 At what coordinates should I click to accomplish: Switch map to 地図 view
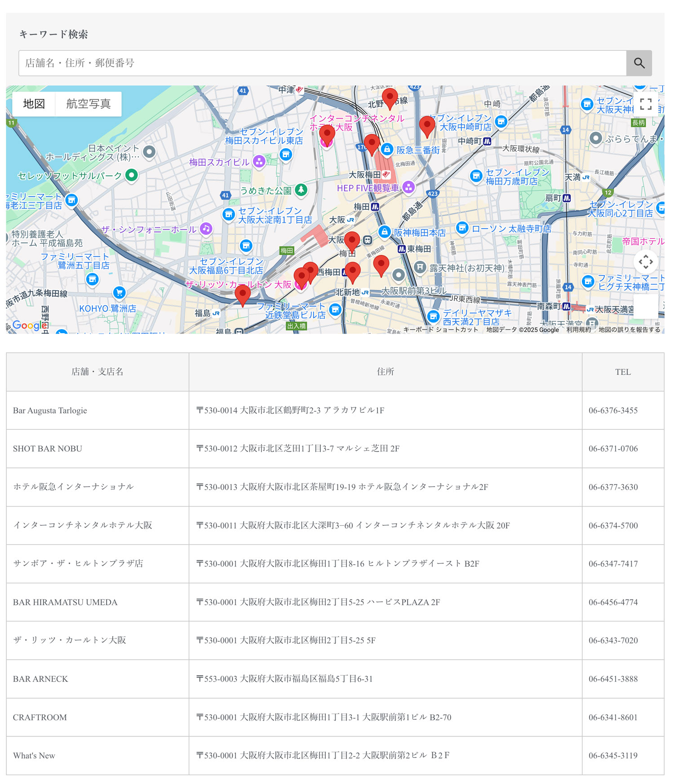click(34, 104)
